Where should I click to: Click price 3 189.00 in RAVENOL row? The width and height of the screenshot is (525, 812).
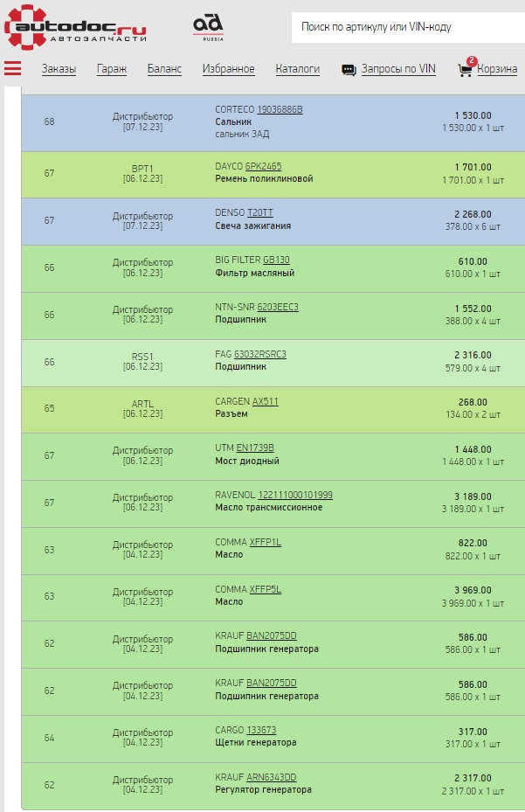(x=473, y=496)
